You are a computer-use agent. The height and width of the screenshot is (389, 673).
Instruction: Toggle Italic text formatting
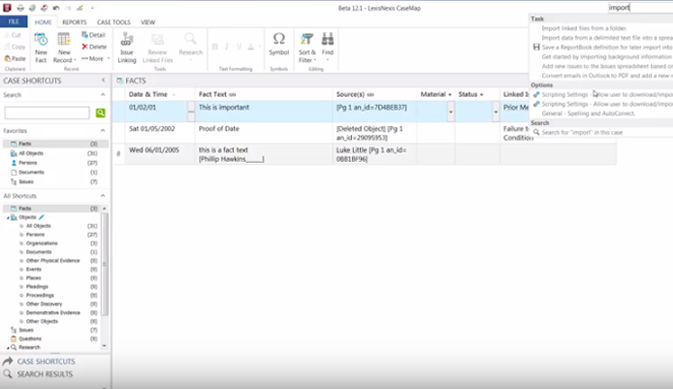point(227,46)
